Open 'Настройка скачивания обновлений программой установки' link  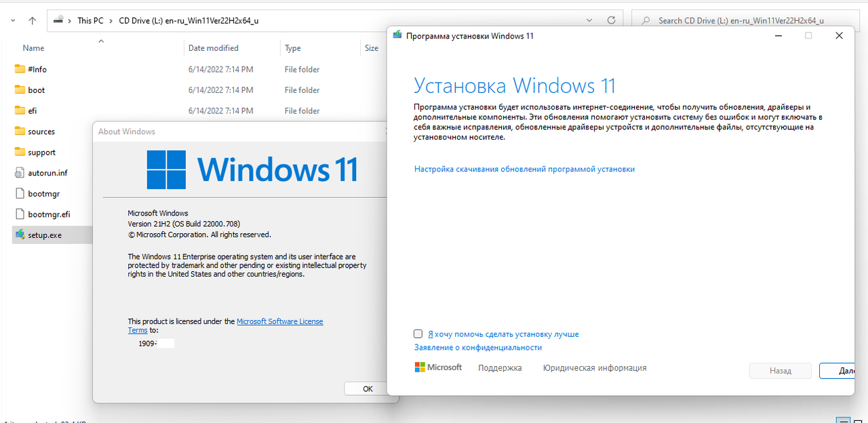pyautogui.click(x=524, y=169)
